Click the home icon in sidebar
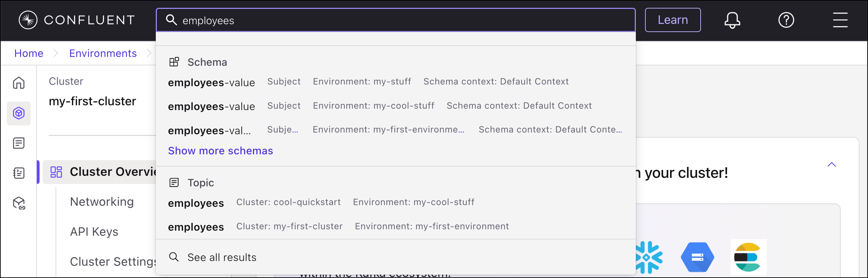868x278 pixels. pos(19,83)
